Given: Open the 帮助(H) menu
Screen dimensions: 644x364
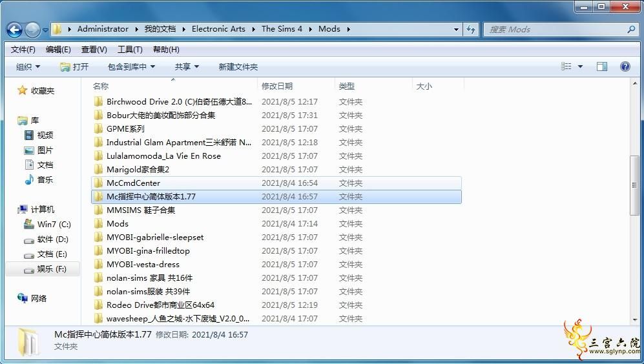Looking at the screenshot, I should (x=166, y=50).
